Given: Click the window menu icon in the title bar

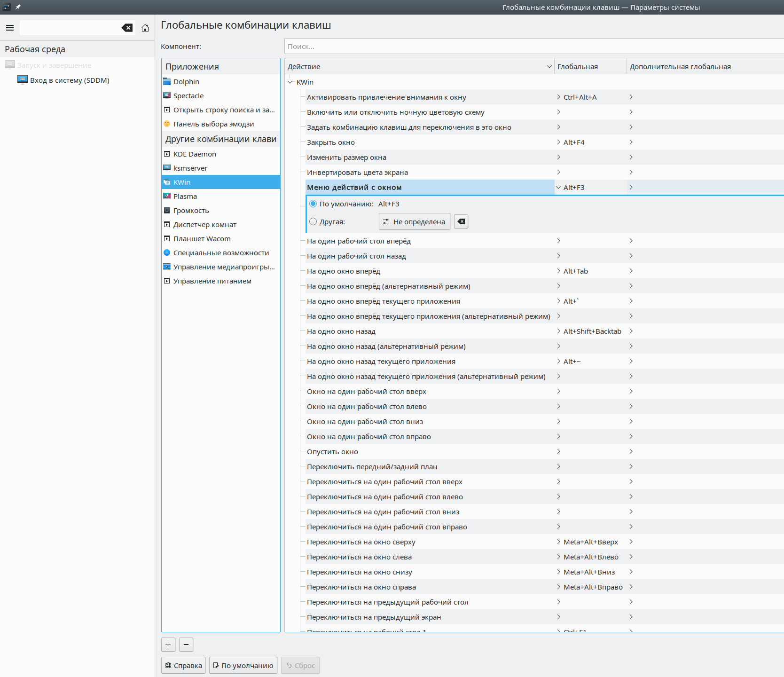Looking at the screenshot, I should pos(7,7).
